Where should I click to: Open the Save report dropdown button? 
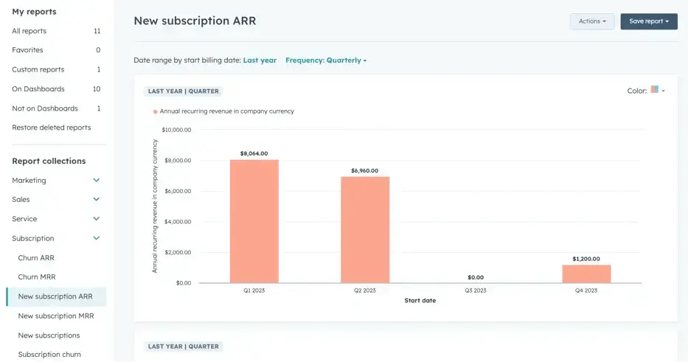(x=649, y=21)
